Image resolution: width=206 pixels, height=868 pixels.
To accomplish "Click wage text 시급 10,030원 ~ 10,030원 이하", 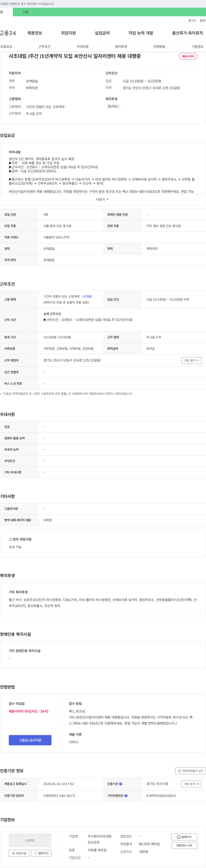I will (x=168, y=299).
